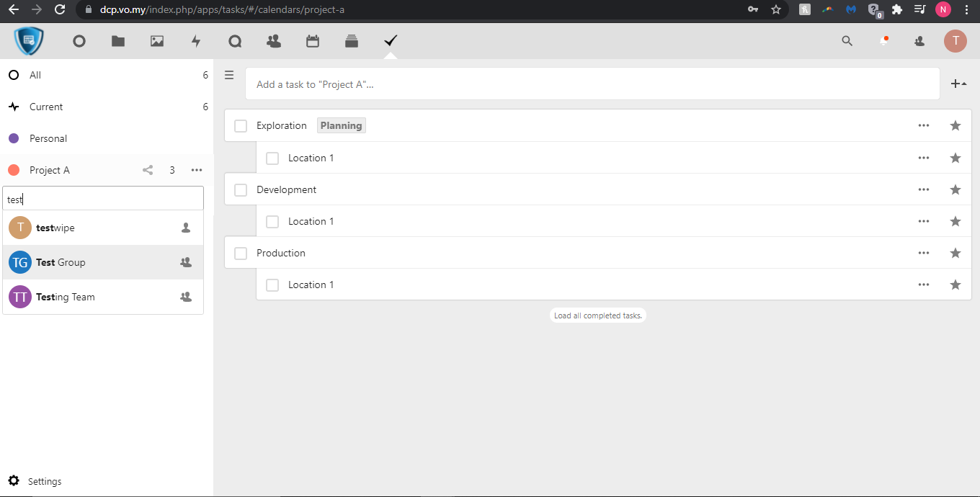Image resolution: width=980 pixels, height=497 pixels.
Task: Star the Exploration task
Action: 955,125
